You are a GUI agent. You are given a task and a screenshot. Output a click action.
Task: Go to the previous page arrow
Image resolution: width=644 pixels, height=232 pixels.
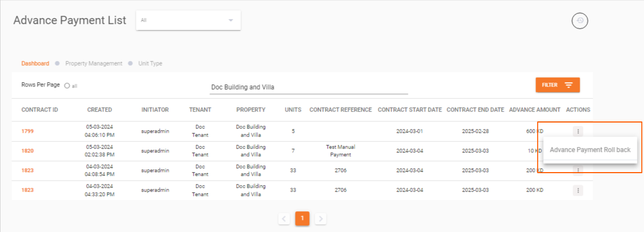[284, 218]
